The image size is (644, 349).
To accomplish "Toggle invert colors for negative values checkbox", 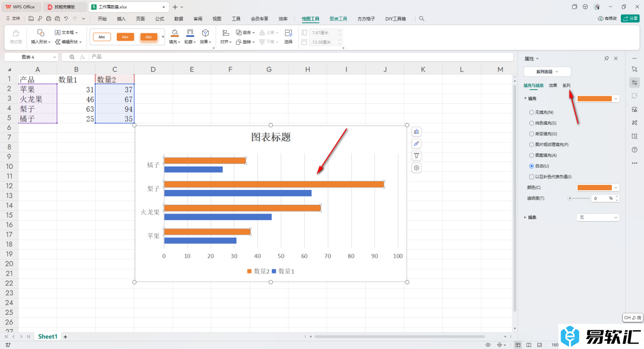I will click(x=532, y=177).
